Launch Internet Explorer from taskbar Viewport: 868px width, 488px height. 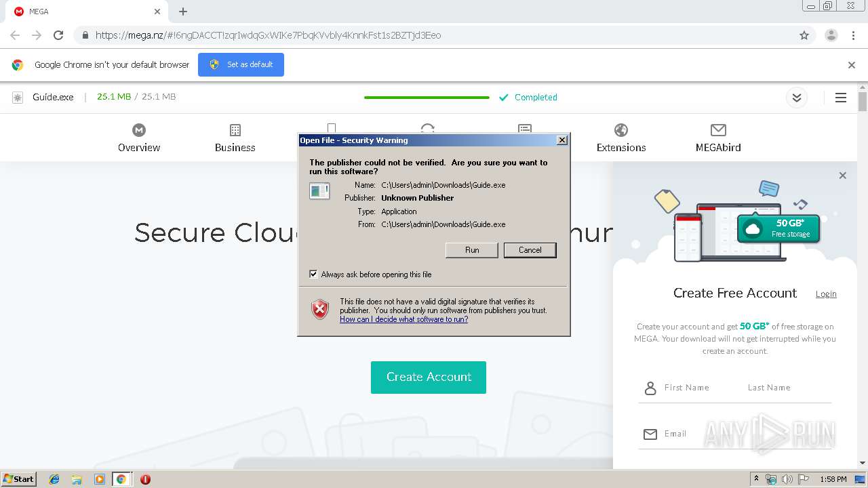pos(54,479)
